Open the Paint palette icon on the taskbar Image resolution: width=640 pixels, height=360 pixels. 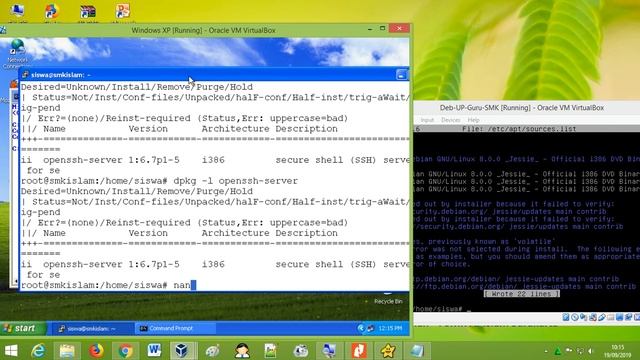[x=212, y=351]
